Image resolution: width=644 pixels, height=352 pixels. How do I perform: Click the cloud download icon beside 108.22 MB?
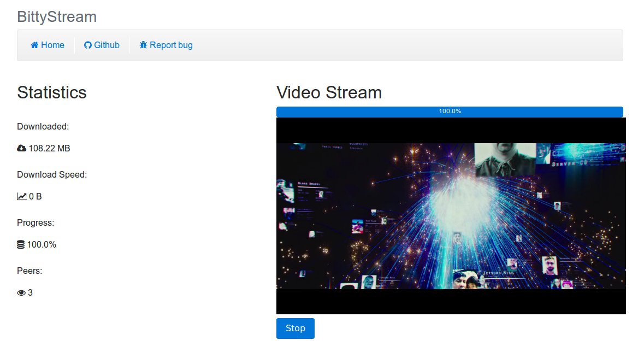[21, 149]
